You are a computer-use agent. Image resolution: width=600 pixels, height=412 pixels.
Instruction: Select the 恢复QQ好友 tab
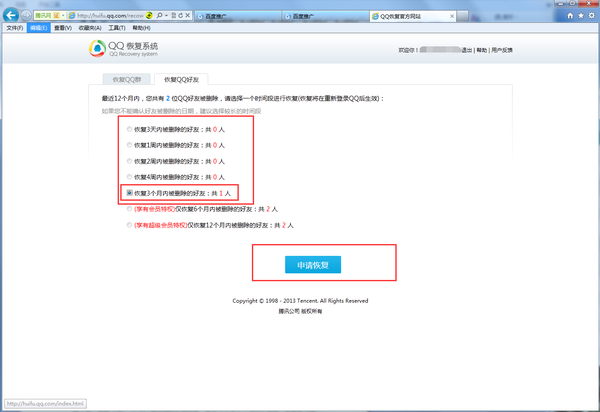coord(181,79)
